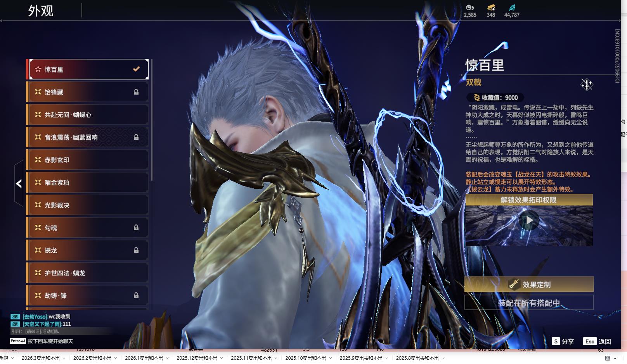This screenshot has height=364, width=627.
Task: Click the lock icon on 饴锋藏 row
Action: (136, 92)
